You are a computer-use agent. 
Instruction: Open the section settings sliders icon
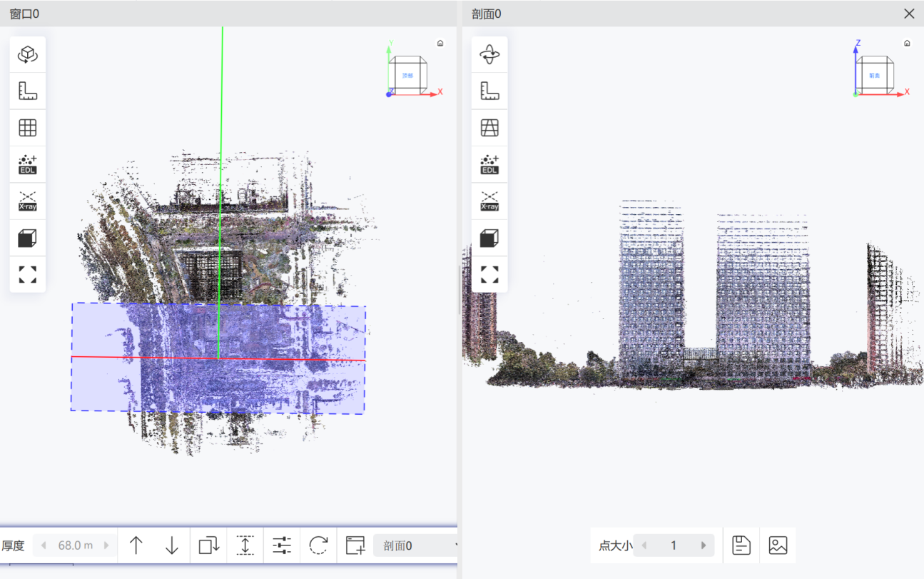click(x=282, y=545)
